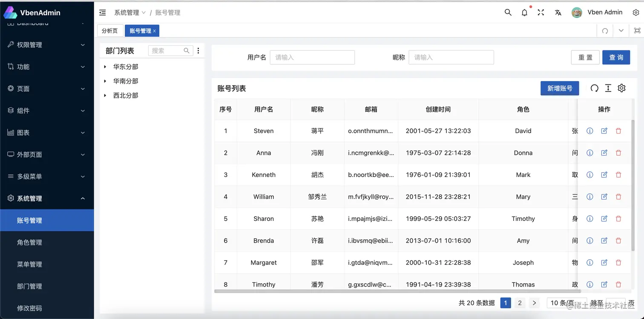Open the tab actions dropdown arrow
Viewport: 644px width, 319px height.
click(x=621, y=31)
